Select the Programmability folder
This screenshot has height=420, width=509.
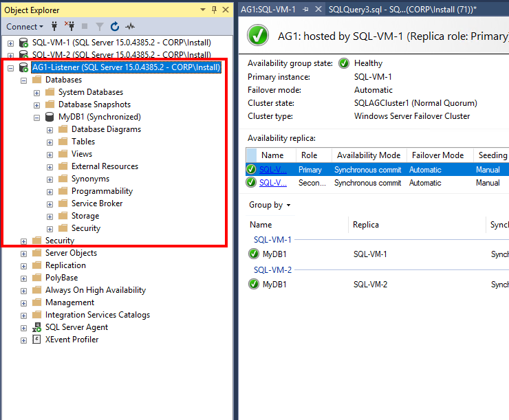(102, 191)
